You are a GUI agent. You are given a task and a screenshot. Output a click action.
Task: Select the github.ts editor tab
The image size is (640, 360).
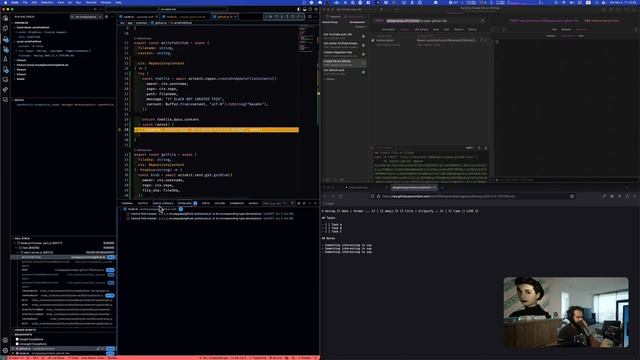coord(225,17)
